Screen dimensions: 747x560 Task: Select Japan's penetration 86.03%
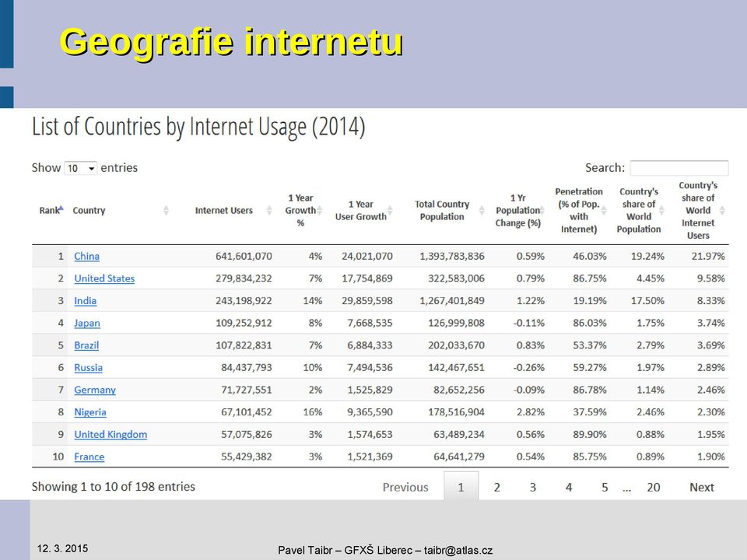click(590, 324)
